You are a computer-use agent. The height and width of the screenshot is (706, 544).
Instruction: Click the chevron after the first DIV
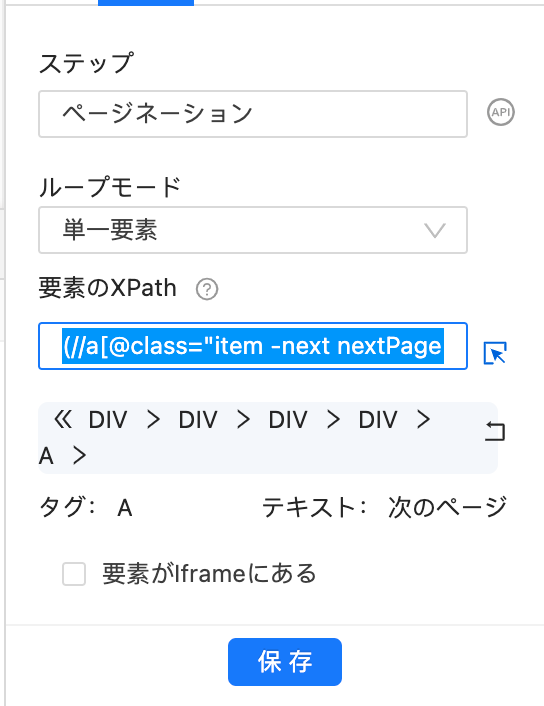tap(154, 420)
